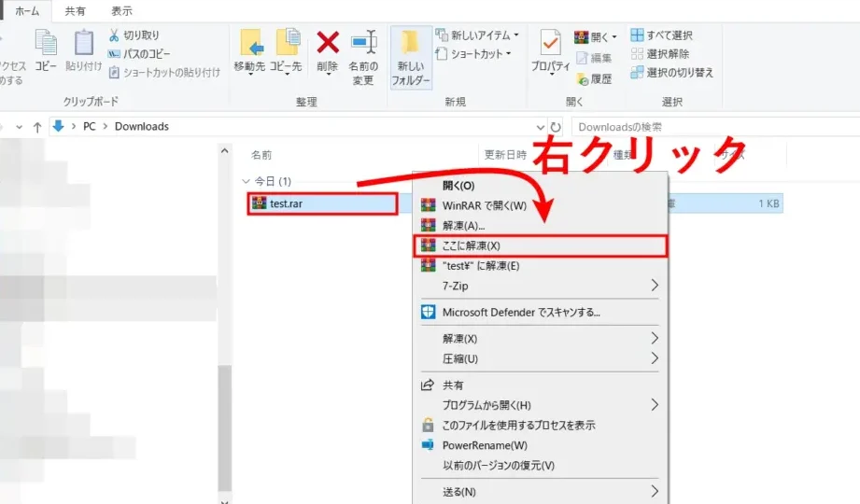Image resolution: width=860 pixels, height=504 pixels.
Task: Click Microsoft Defender scan shield icon
Action: coord(428,312)
